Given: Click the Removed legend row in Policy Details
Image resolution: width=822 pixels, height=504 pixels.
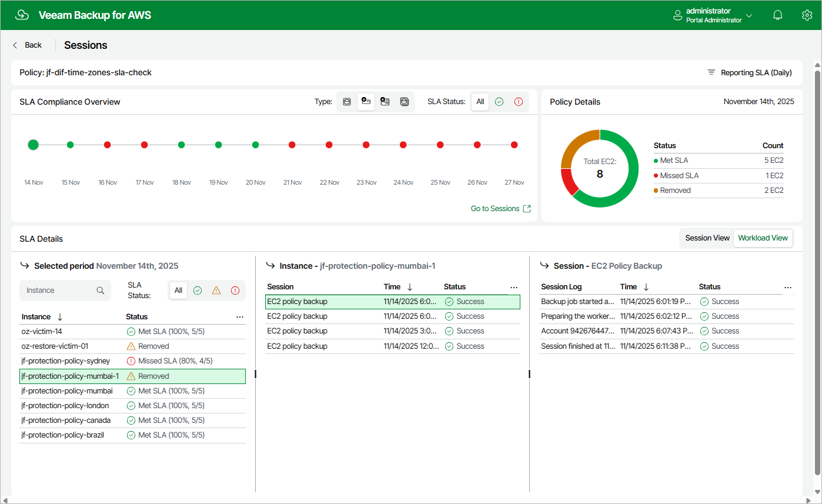Looking at the screenshot, I should tap(719, 191).
